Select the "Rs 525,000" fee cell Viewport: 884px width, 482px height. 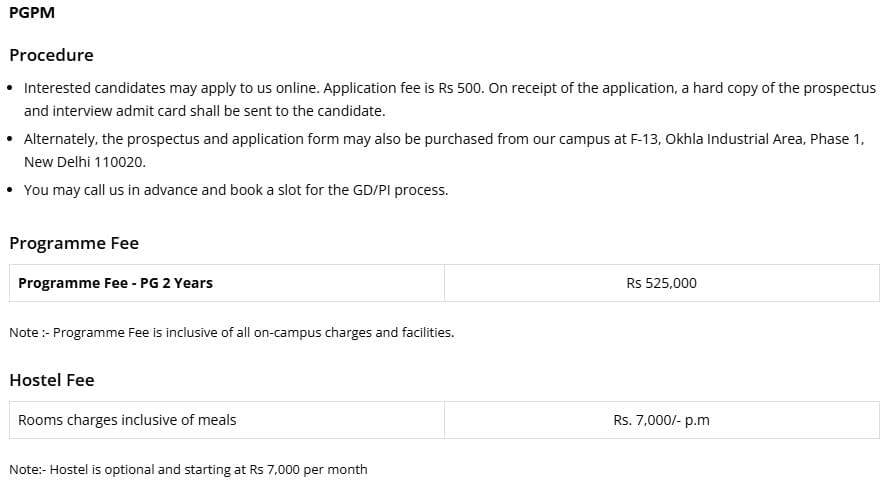coord(661,283)
